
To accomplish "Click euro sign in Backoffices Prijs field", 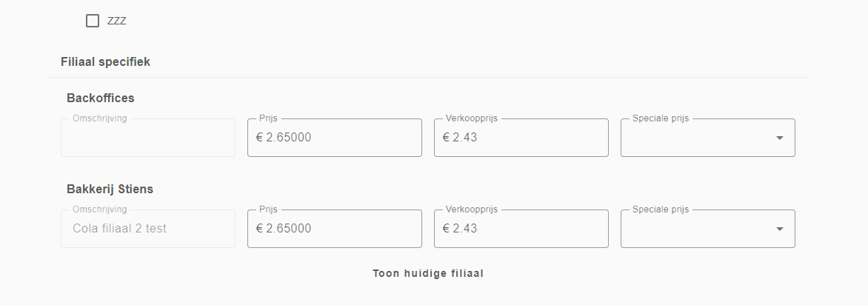I will point(260,138).
